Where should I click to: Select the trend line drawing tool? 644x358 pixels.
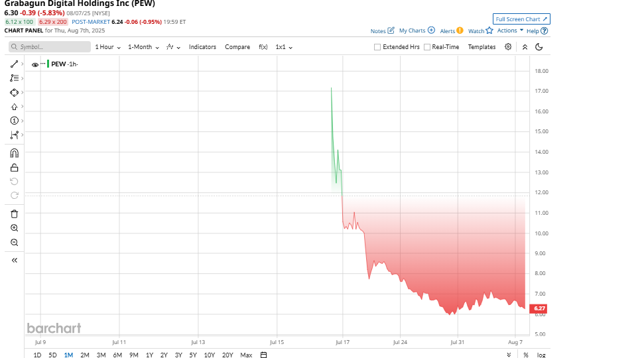tap(15, 64)
